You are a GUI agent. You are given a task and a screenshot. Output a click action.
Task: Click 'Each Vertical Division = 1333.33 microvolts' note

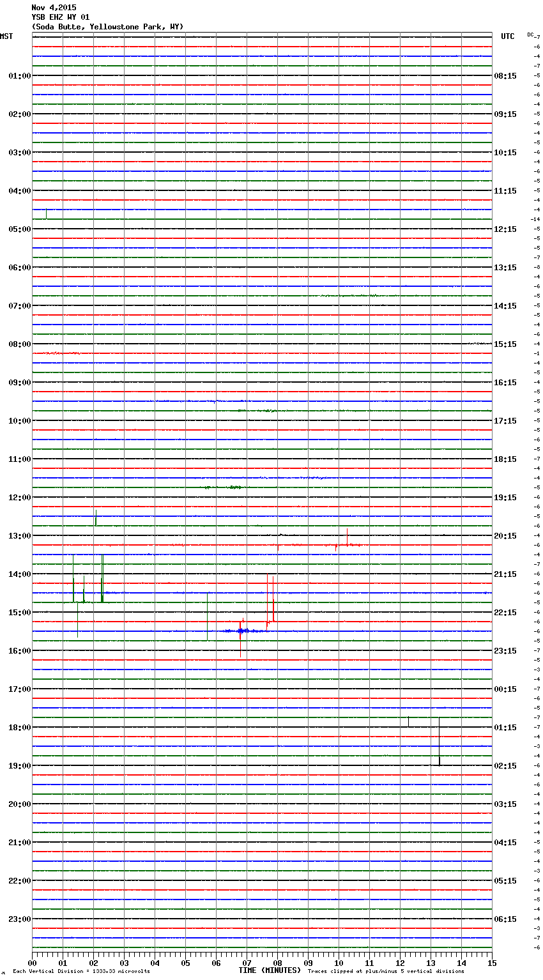82,972
